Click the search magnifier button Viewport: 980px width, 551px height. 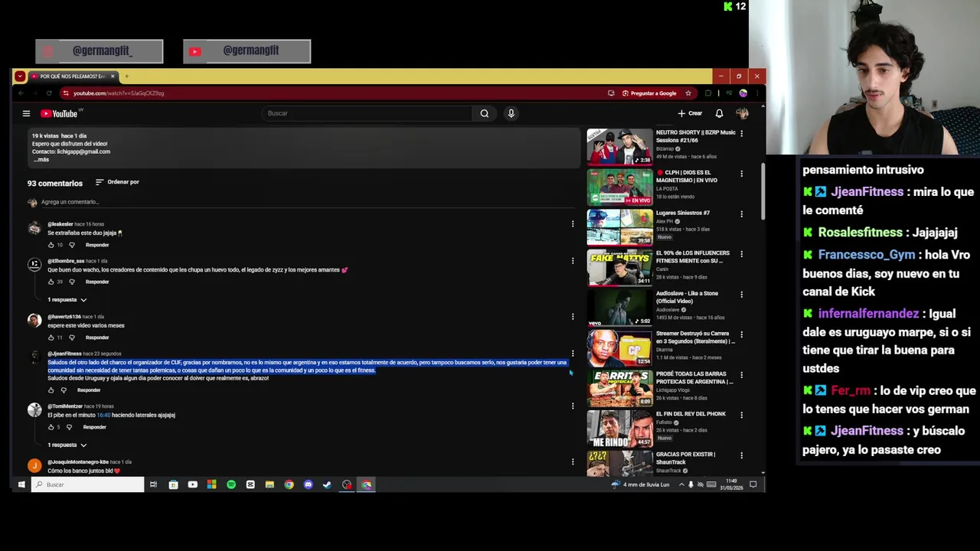[484, 113]
